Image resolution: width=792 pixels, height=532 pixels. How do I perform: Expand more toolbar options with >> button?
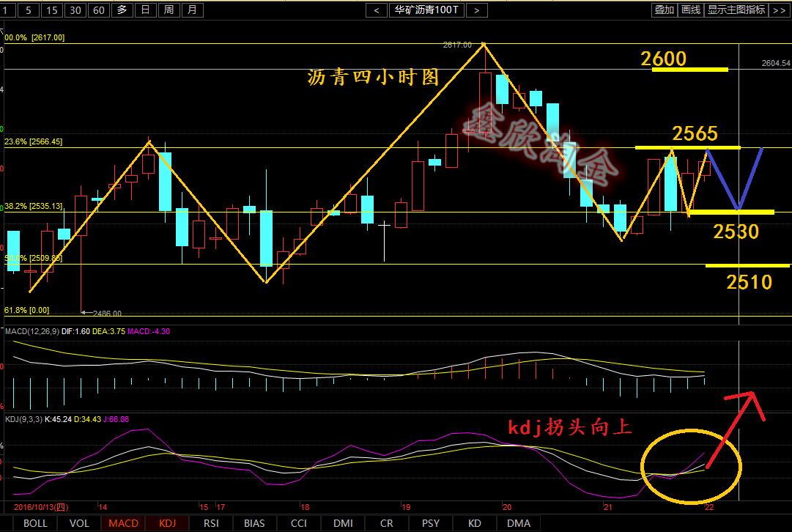coord(780,10)
